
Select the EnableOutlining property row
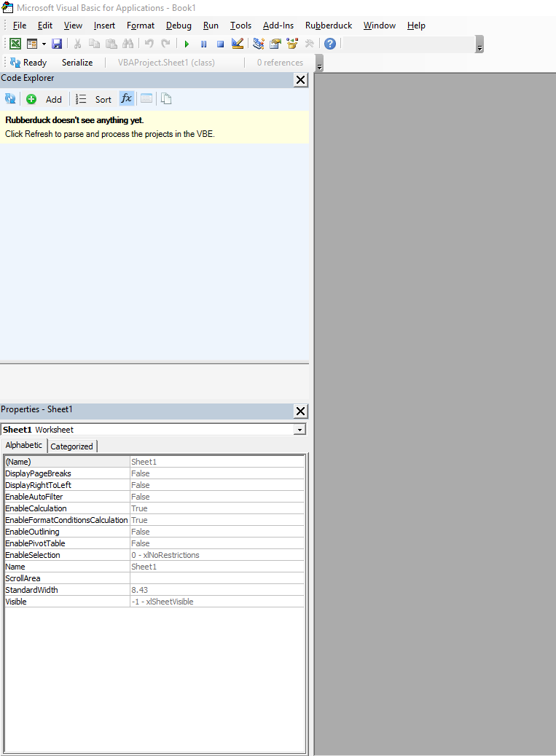point(154,532)
